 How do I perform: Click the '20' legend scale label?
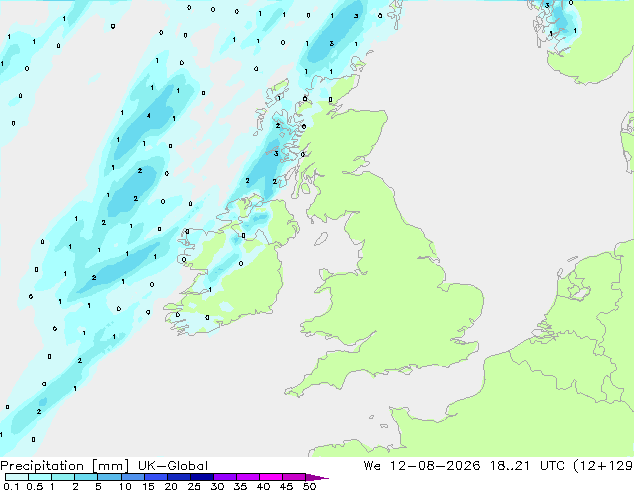pos(171,486)
